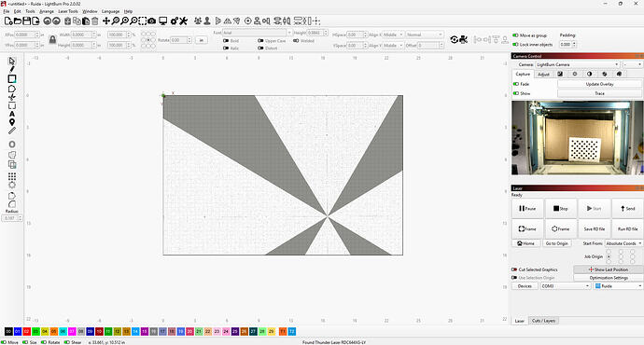Open the Camera selection dropdown
Screen dimensions: 644x345
pos(578,64)
